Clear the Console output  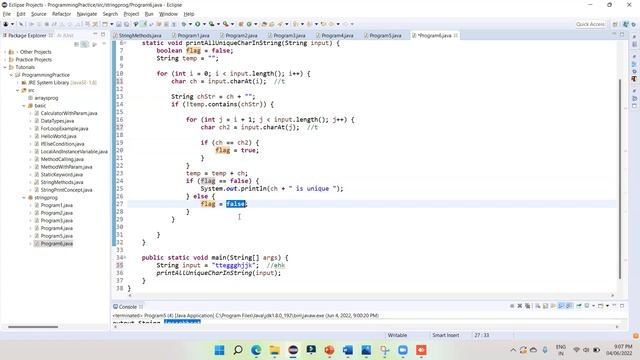tap(538, 306)
